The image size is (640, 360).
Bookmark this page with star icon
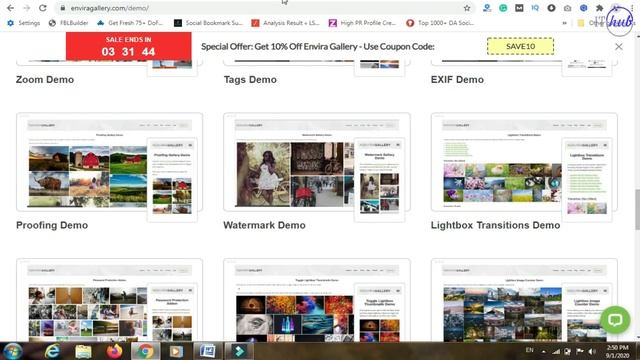point(467,8)
